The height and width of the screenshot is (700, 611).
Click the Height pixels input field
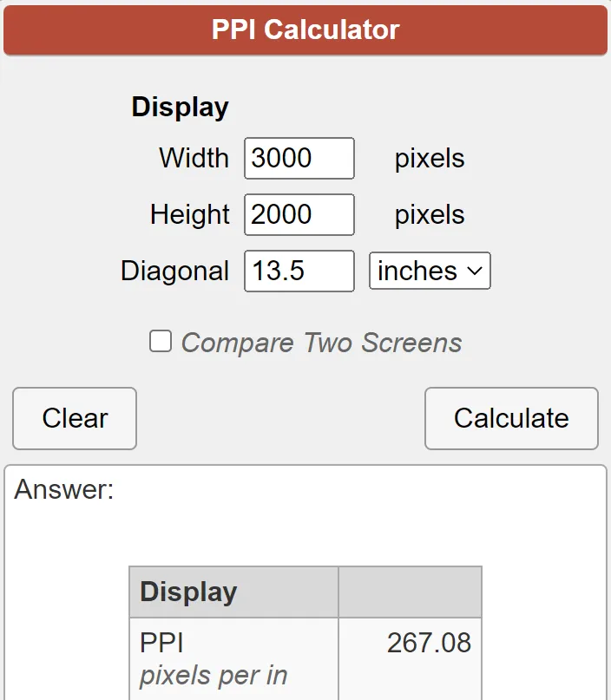coord(299,215)
